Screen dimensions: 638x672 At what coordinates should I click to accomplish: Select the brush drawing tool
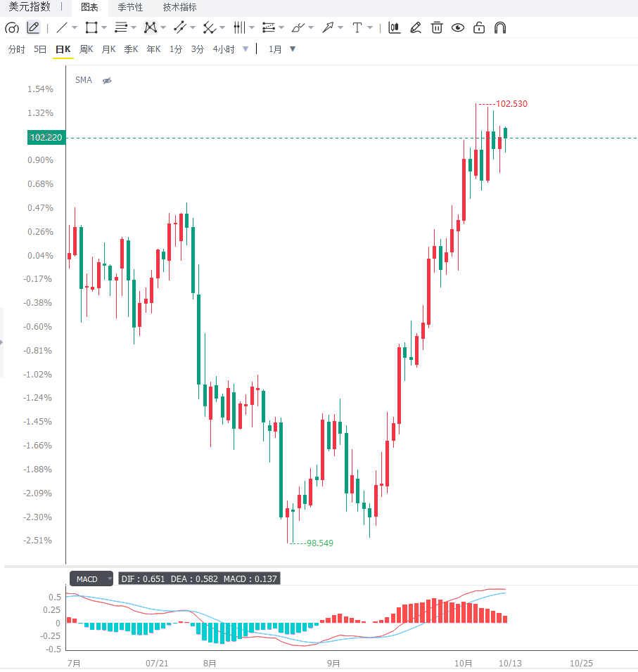298,28
